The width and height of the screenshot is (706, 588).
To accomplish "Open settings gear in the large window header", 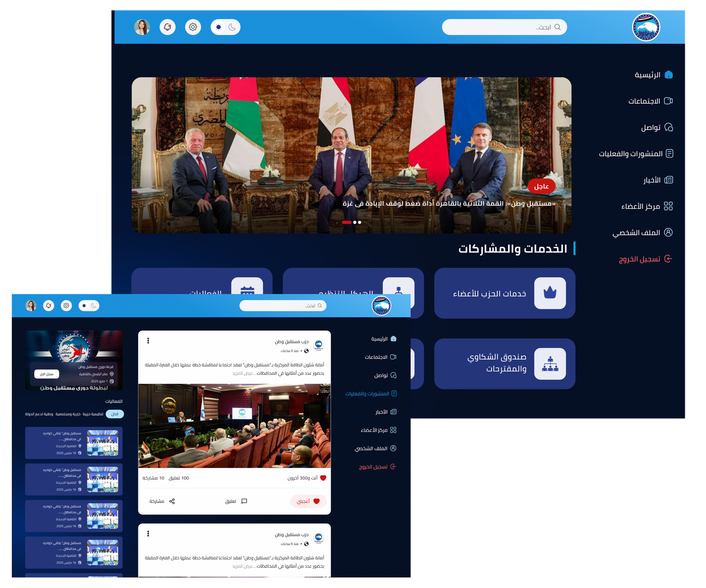I will tap(193, 27).
